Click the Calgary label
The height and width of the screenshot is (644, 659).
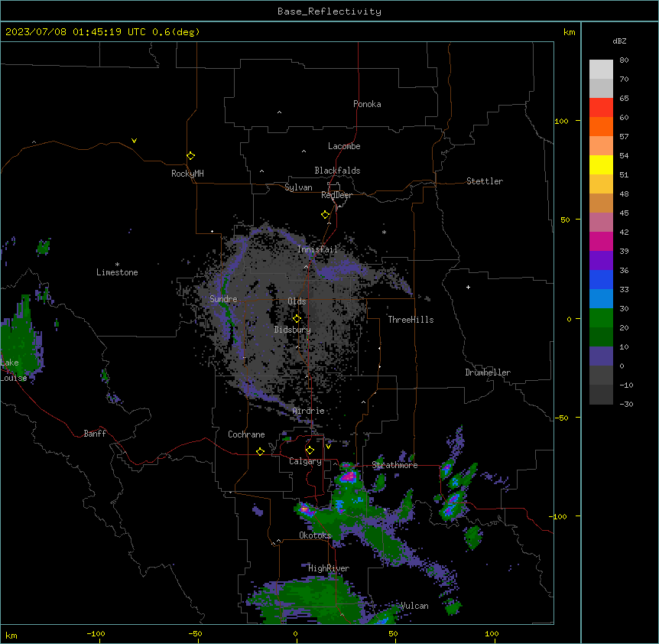(305, 461)
